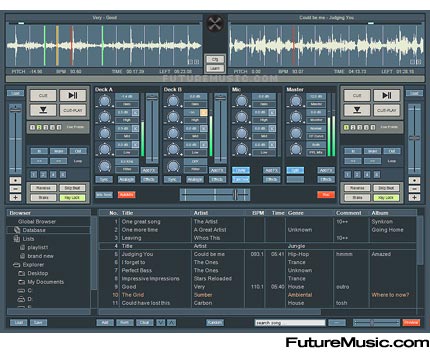Click the right deck CUE button
Image resolution: width=430 pixels, height=360 pixels.
point(357,96)
